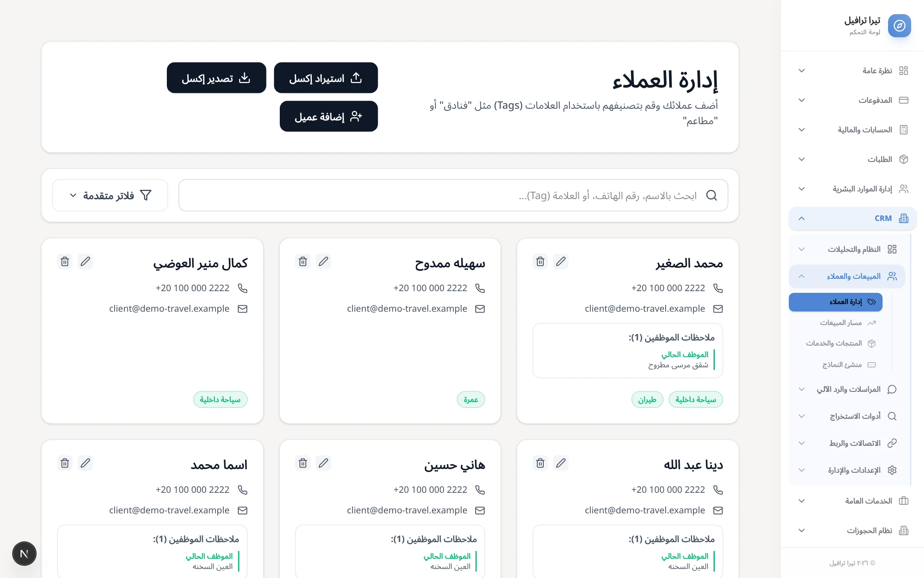Click the search magnifier icon
Screen dimensions: 924x578
pos(711,195)
